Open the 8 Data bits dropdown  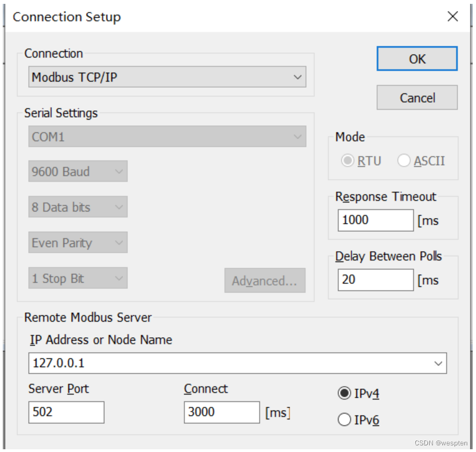click(78, 208)
